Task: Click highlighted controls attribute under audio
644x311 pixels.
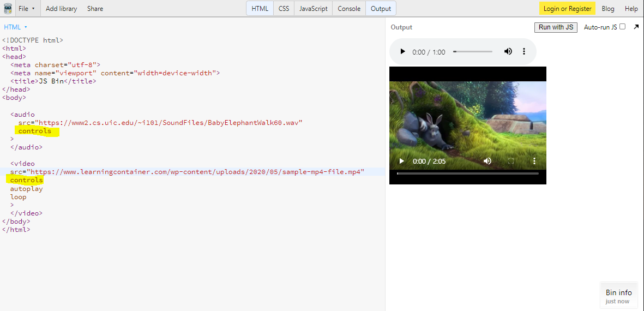Action: [x=35, y=131]
